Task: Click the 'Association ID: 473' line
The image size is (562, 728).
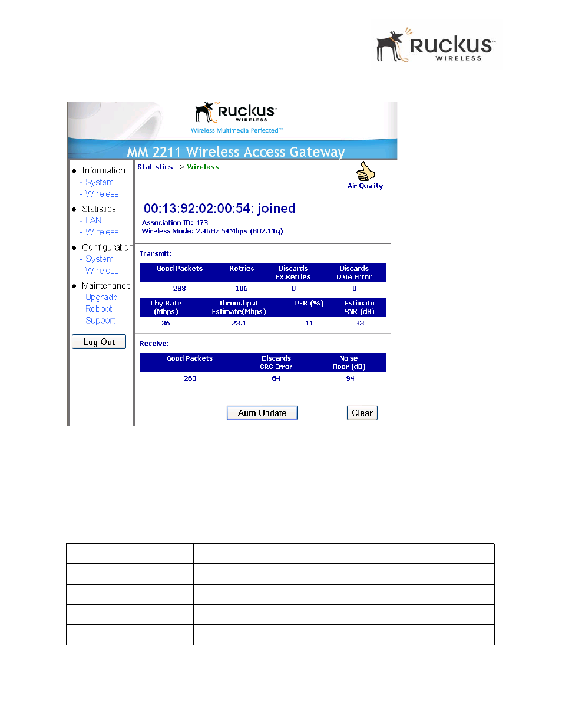Action: pos(175,223)
